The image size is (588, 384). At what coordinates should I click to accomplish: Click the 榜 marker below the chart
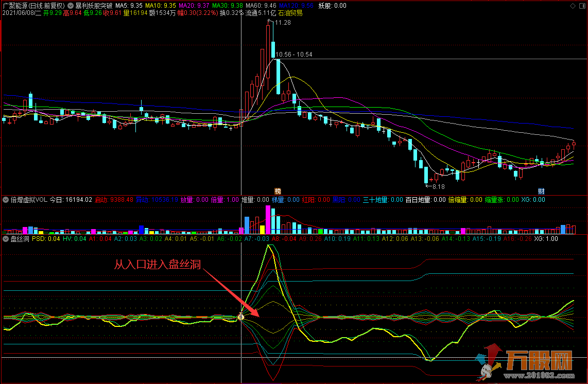278,191
